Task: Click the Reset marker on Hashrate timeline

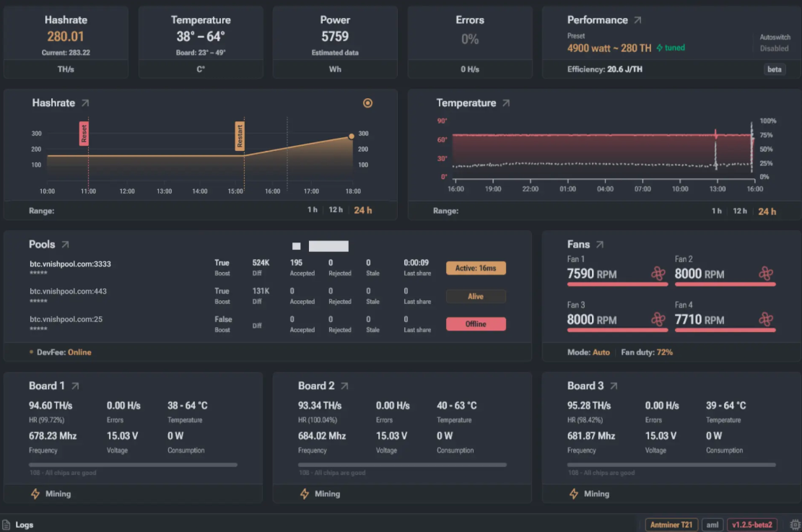Action: coord(84,133)
